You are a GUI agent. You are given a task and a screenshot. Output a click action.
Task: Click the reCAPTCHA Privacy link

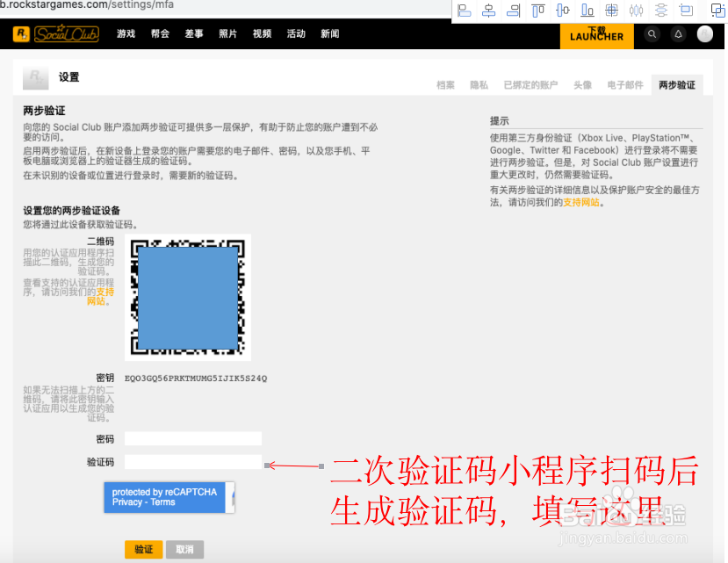[x=126, y=502]
